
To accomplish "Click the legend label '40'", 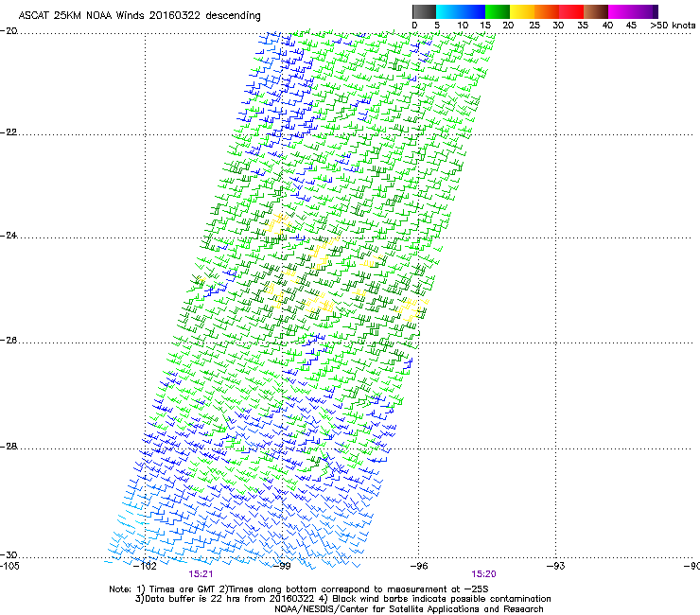I will point(607,26).
